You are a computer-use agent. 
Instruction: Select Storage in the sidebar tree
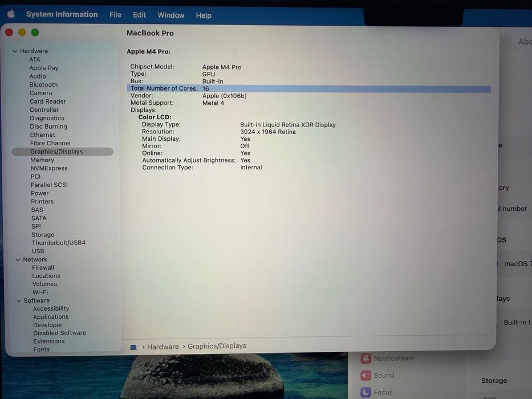coord(43,235)
